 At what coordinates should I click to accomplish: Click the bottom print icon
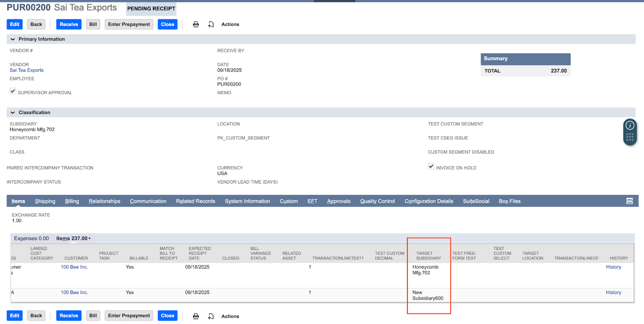pyautogui.click(x=196, y=316)
